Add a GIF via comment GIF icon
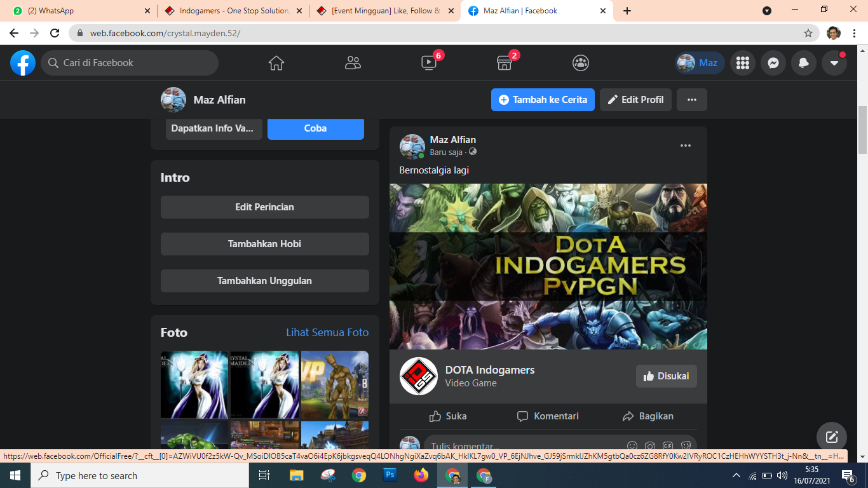Viewport: 868px width, 488px height. [x=668, y=446]
